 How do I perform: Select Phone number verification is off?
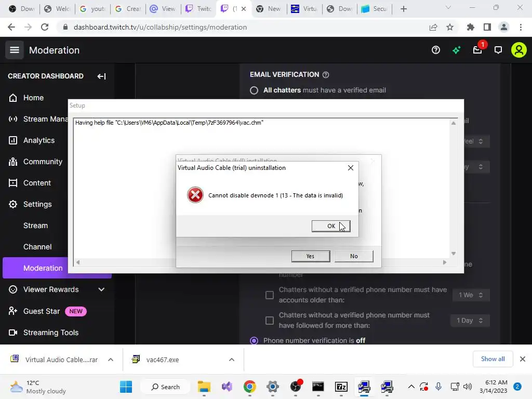coord(254,341)
